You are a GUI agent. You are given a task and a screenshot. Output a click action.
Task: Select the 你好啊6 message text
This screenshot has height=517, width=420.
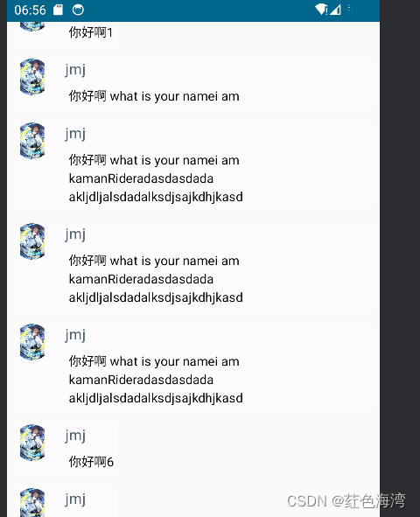tap(91, 462)
